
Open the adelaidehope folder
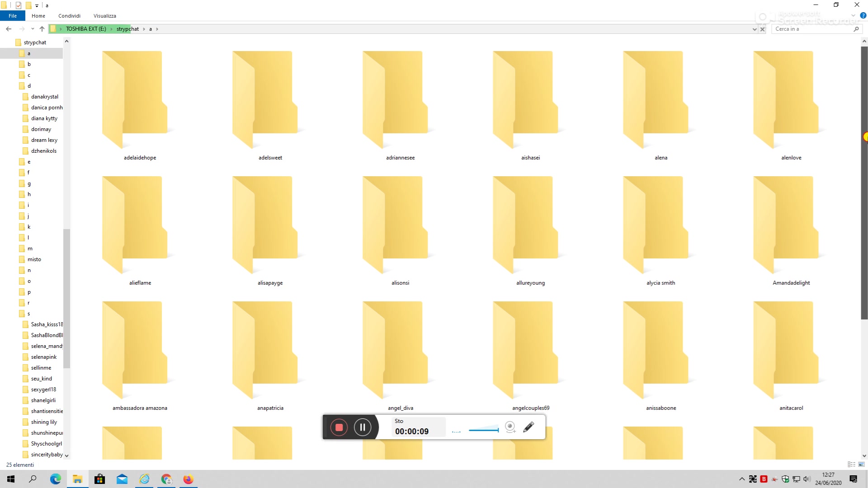pos(140,106)
